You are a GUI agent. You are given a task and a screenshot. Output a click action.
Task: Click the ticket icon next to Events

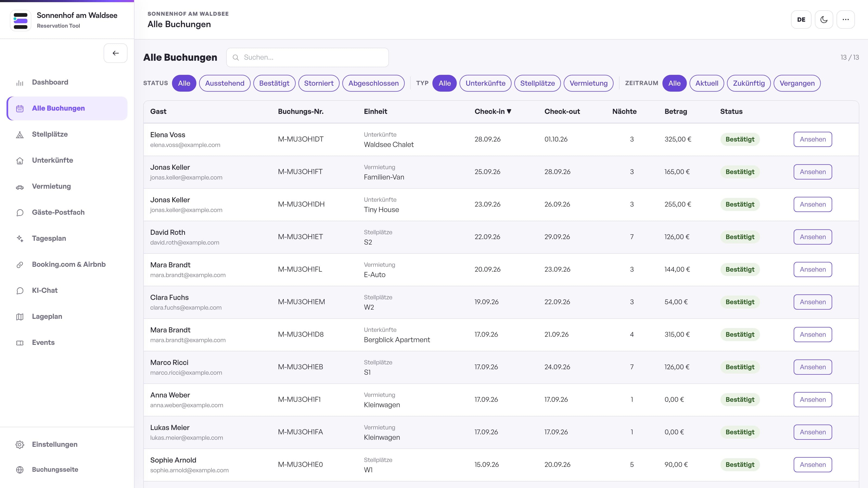click(x=20, y=343)
